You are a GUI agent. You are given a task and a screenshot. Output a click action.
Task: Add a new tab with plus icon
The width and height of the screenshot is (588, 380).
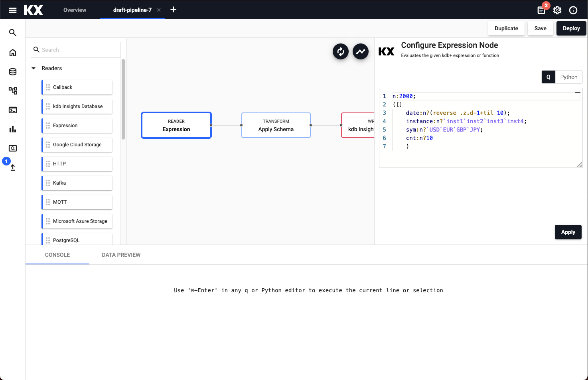point(174,10)
